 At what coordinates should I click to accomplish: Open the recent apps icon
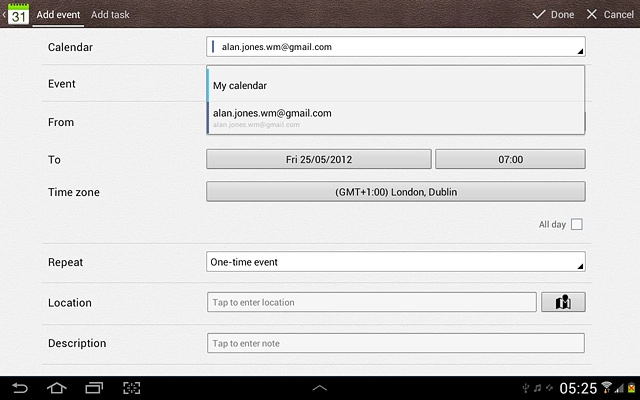coord(94,387)
